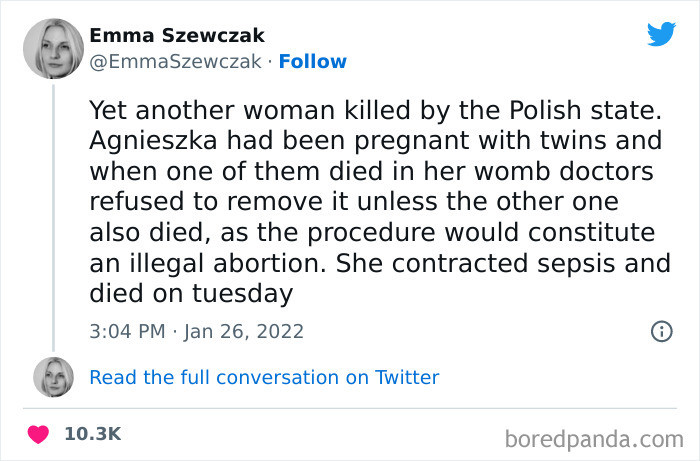This screenshot has height=461, width=700.
Task: Select the Jan 26, 2022 date
Action: click(x=246, y=331)
